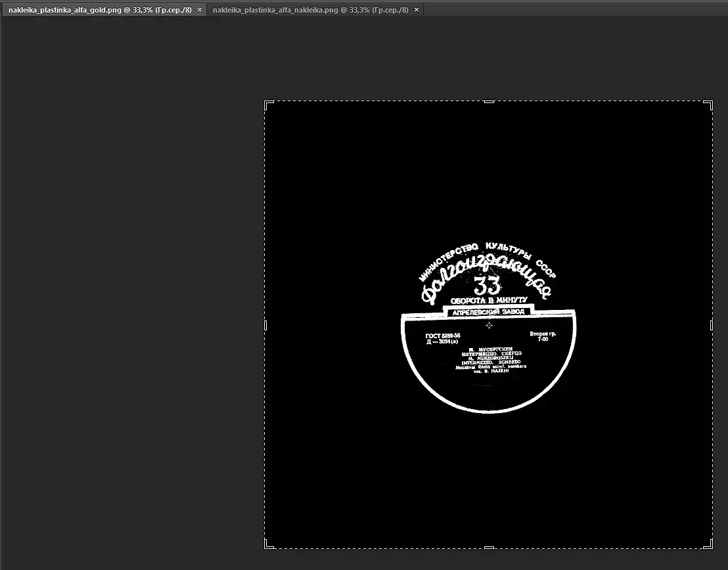Click the bottom-right crop corner handle
Image resolution: width=728 pixels, height=570 pixels.
tap(709, 545)
